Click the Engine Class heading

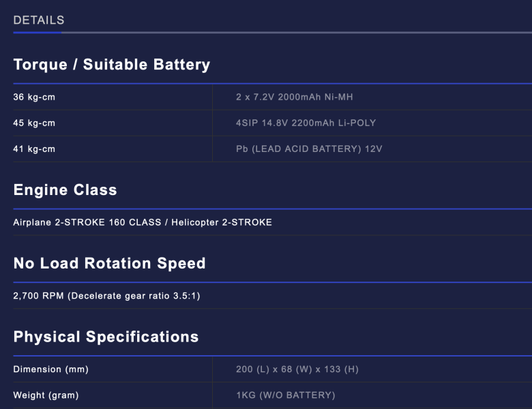[65, 190]
